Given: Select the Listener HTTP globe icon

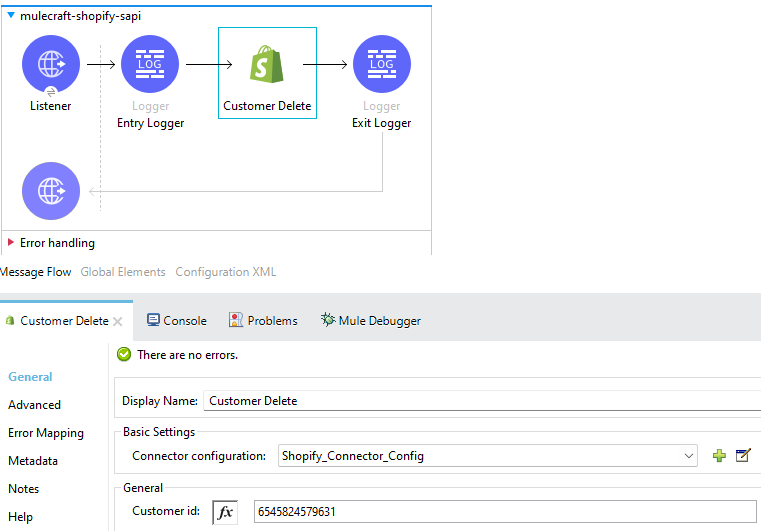Looking at the screenshot, I should point(51,64).
